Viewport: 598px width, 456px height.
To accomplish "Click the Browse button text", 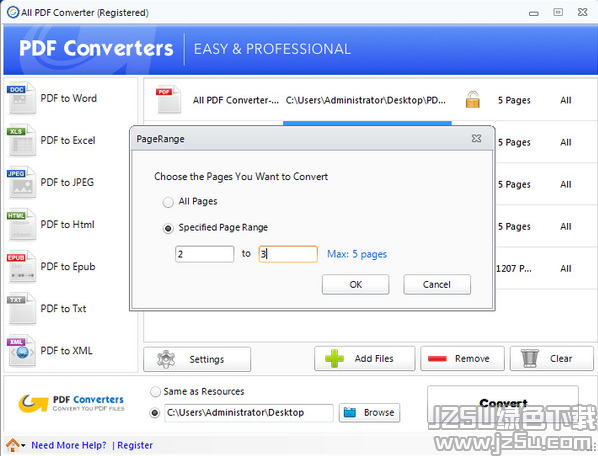I will tap(379, 413).
